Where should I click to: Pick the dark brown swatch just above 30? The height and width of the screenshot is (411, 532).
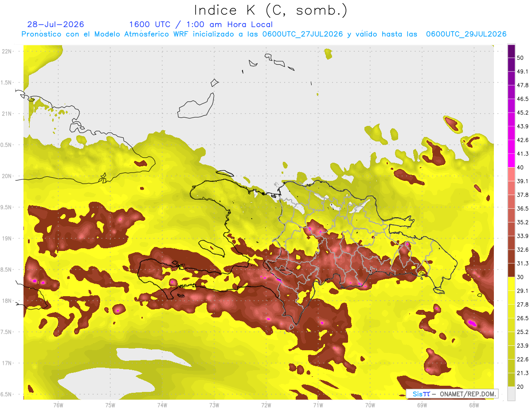tap(511, 270)
